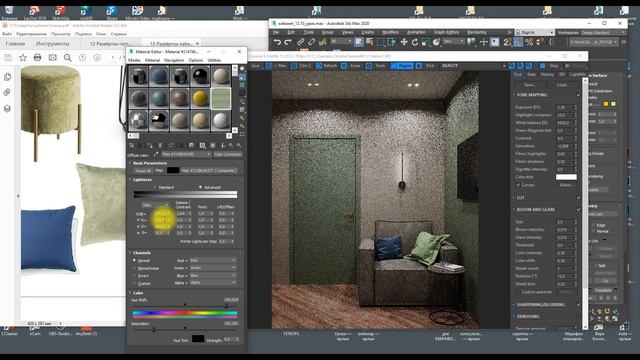
Task: Open Red channel source dropdown
Action: pos(213,260)
